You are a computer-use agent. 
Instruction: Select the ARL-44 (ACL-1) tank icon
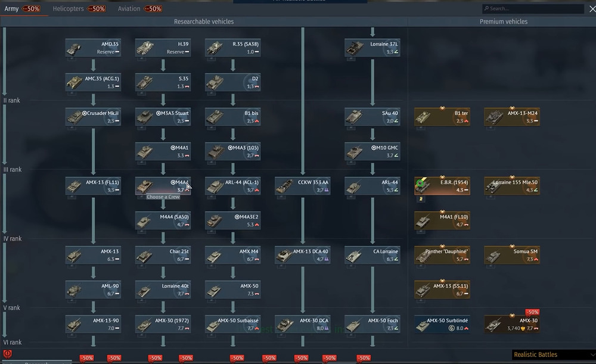click(215, 186)
